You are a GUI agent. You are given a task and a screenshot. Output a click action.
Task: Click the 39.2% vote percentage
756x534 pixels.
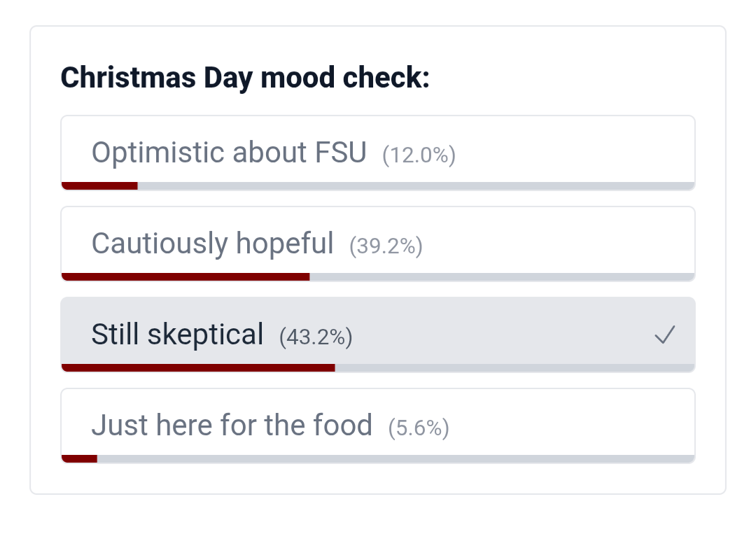(386, 246)
